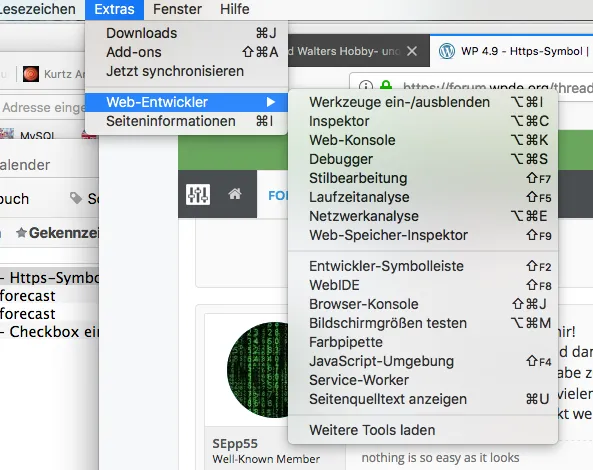The height and width of the screenshot is (470, 593).
Task: Click the WordPress tab favicon
Action: click(x=447, y=51)
